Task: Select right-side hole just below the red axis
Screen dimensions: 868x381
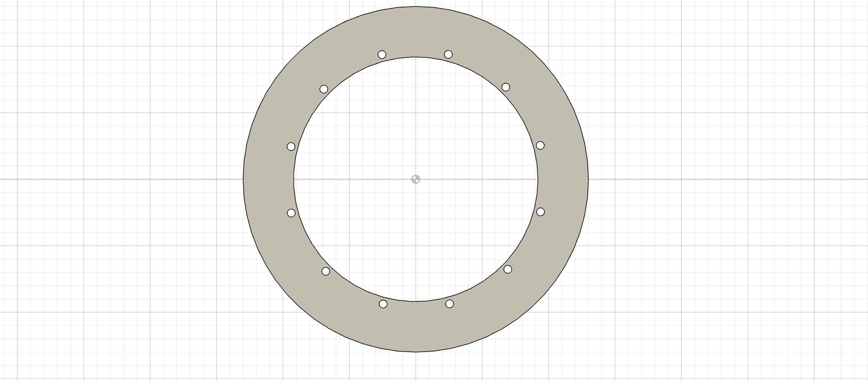Action: (x=540, y=212)
